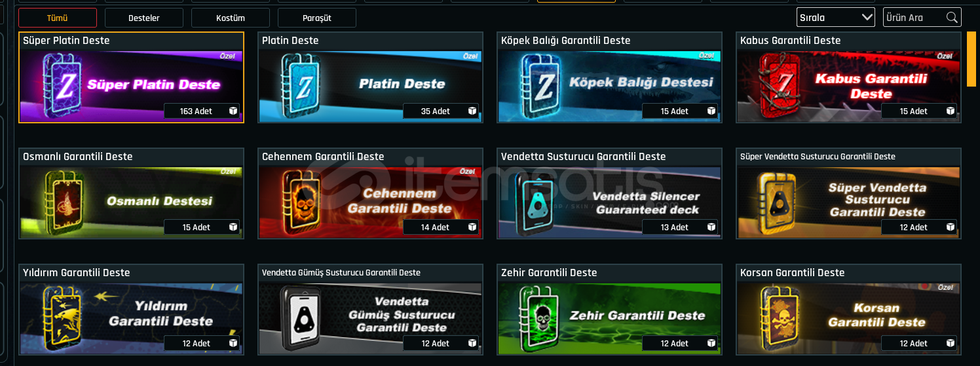Click the 13 Adet button on Vendetta Susturucu deck
This screenshot has height=366, width=980.
(x=680, y=228)
